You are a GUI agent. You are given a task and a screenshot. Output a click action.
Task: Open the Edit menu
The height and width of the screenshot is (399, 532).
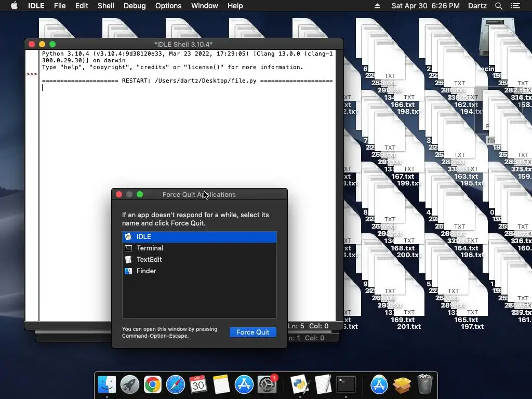tap(82, 6)
